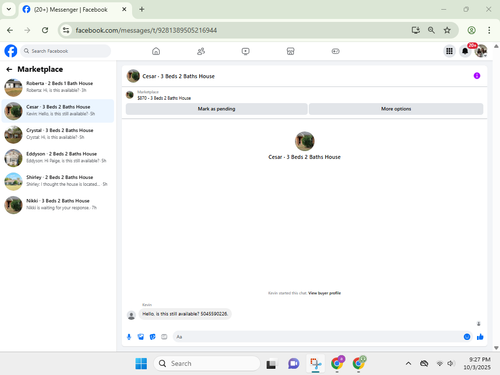Open a new browser tab
Viewport: 500px width, 375px height.
142,9
